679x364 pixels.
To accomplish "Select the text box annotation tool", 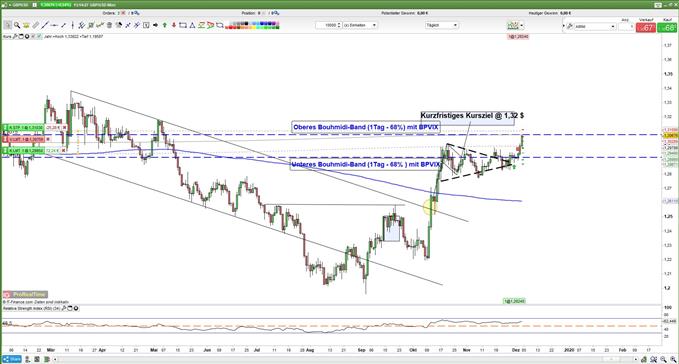I will pyautogui.click(x=146, y=25).
